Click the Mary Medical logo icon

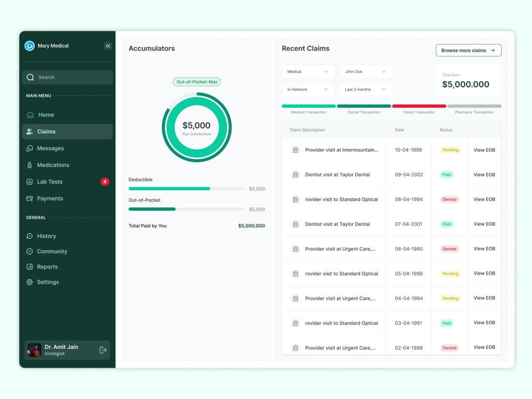(x=29, y=46)
